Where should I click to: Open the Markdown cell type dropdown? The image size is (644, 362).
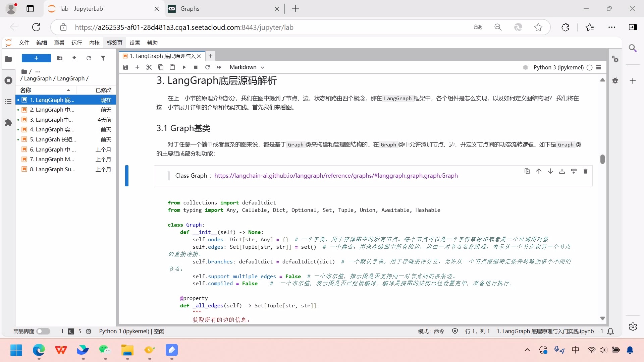(247, 67)
